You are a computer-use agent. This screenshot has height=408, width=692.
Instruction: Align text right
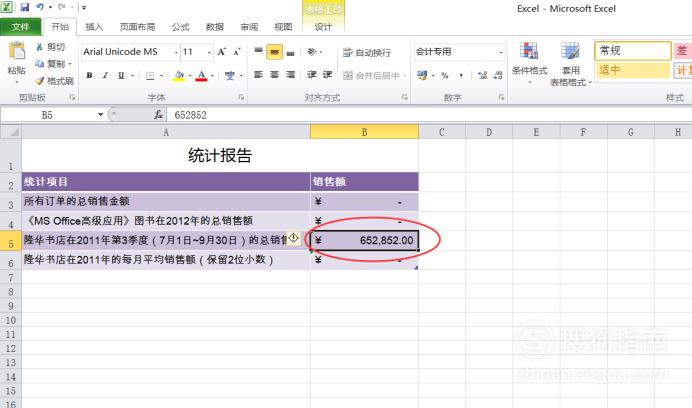pyautogui.click(x=290, y=75)
